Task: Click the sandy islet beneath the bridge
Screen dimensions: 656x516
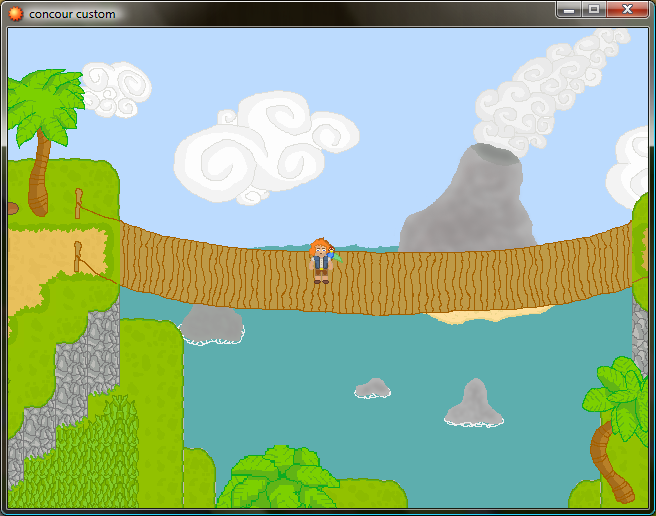Action: tap(489, 314)
